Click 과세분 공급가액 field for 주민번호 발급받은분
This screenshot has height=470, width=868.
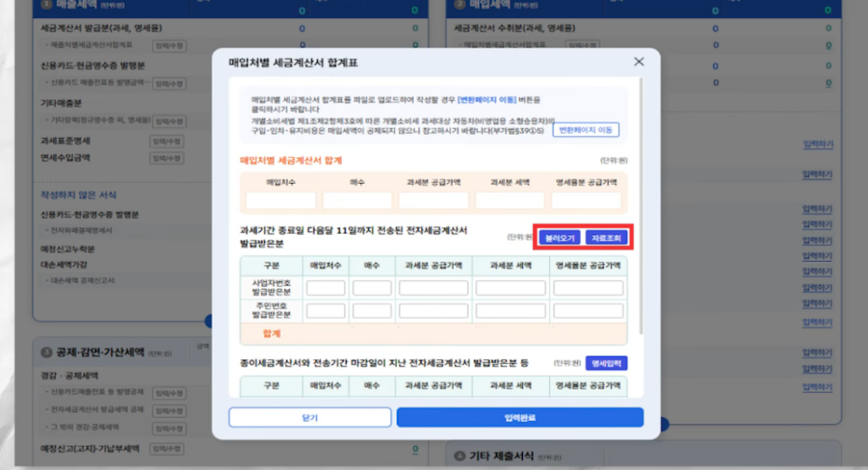pyautogui.click(x=433, y=311)
